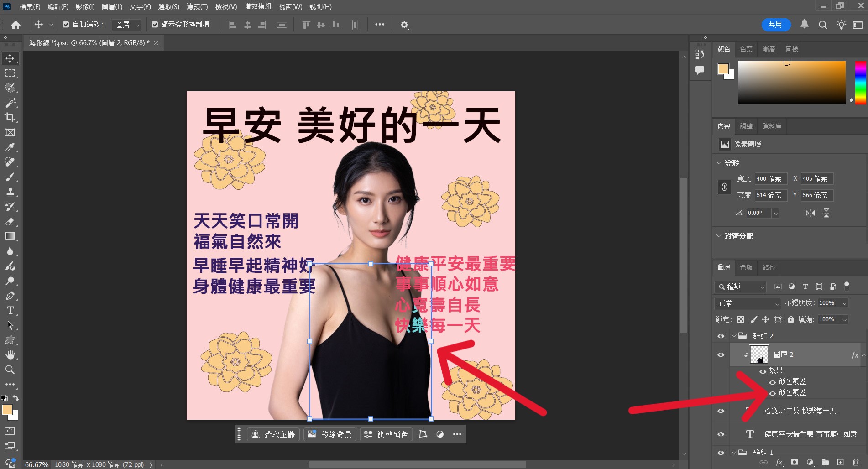
Task: Toggle the 自動選取 checkbox
Action: tap(66, 25)
